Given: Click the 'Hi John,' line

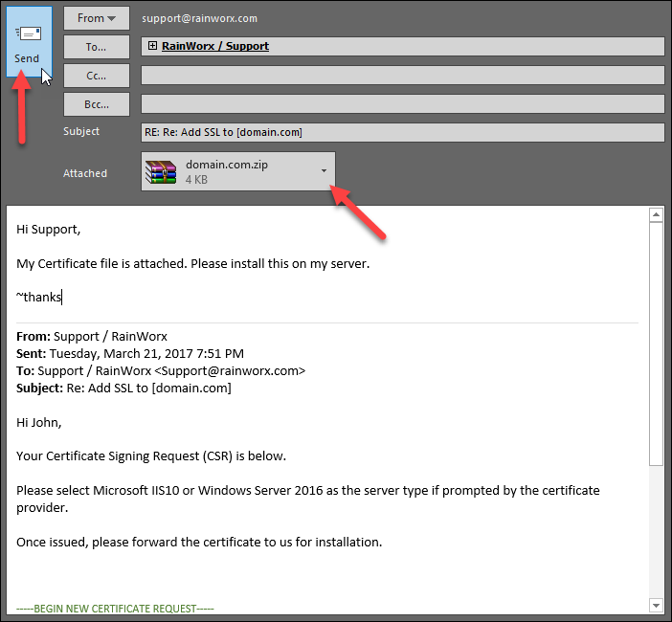Looking at the screenshot, I should point(39,423).
